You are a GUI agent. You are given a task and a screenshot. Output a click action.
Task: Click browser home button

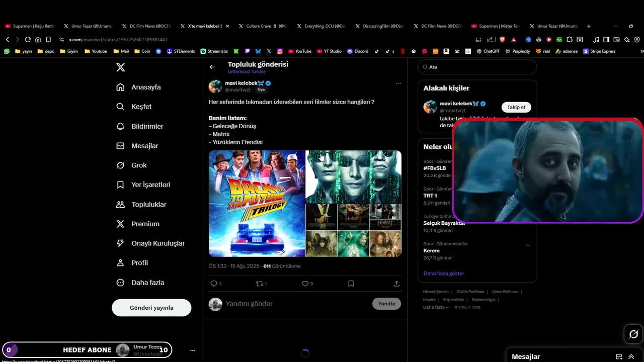[38, 39]
